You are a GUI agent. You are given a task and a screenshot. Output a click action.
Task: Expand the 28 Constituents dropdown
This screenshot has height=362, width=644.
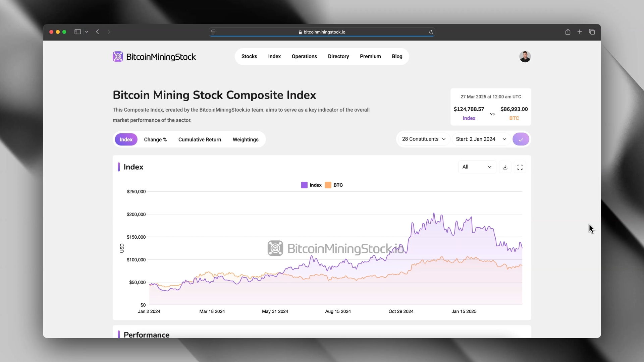(x=424, y=139)
